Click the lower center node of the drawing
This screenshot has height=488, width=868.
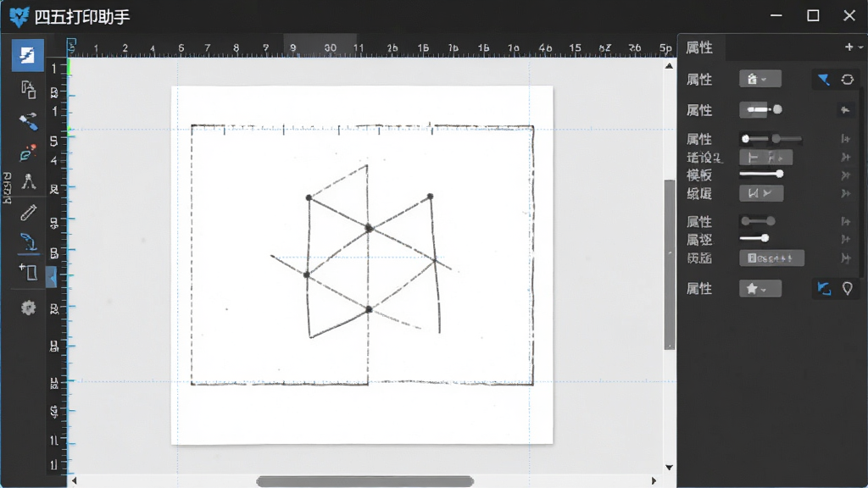point(369,309)
